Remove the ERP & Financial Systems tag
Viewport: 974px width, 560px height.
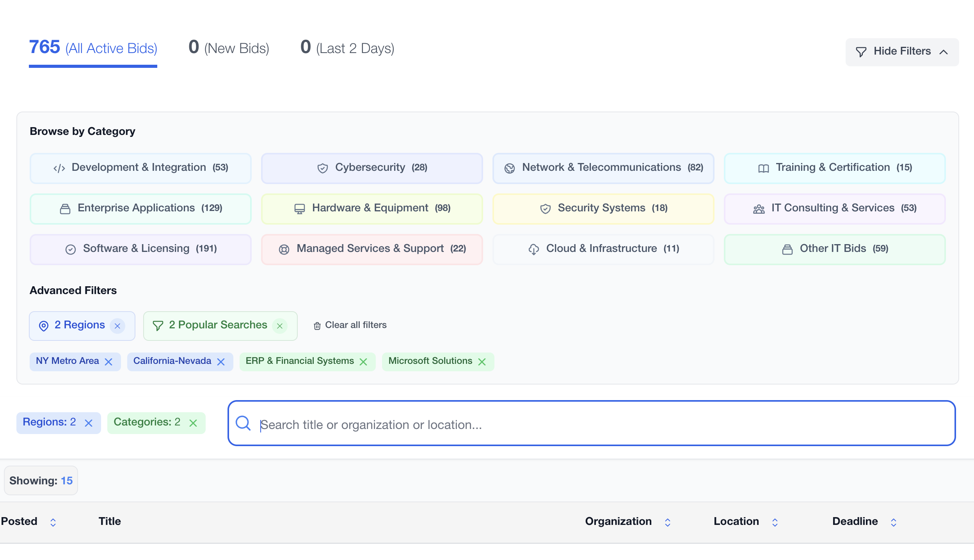click(363, 362)
